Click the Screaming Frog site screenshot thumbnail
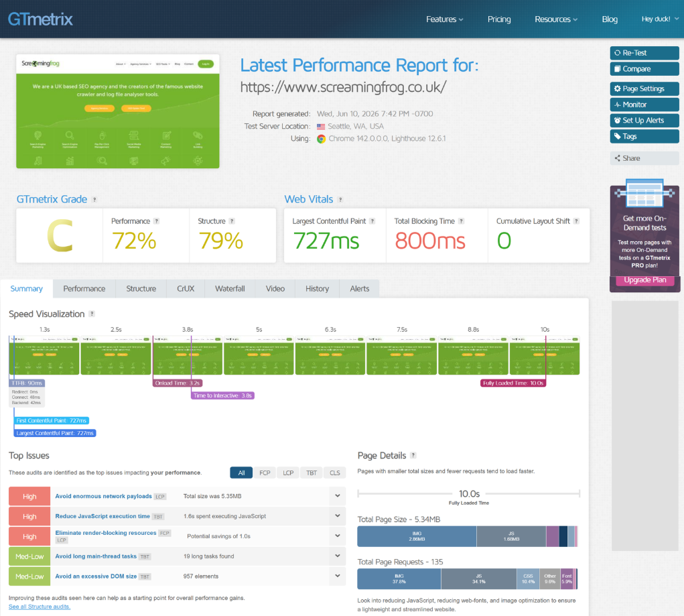Screen dimensions: 684x616 coord(118,111)
